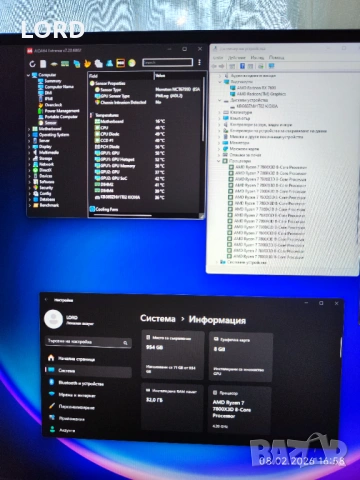The height and width of the screenshot is (480, 360).
Task: Expand the Multimedia node in AIDA64
Action: tap(29, 152)
